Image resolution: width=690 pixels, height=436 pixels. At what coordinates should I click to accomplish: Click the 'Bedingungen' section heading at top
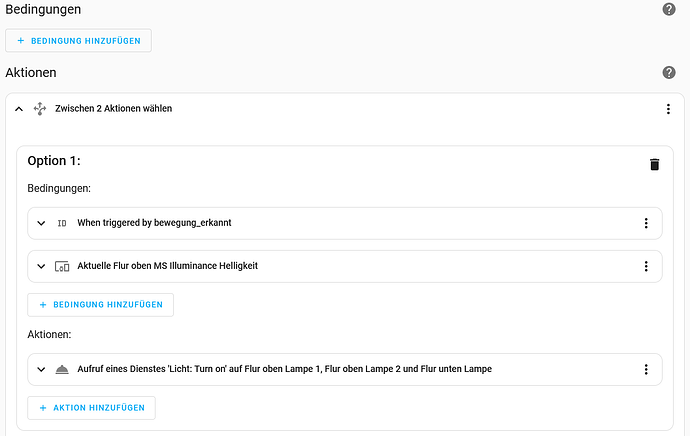(x=43, y=9)
